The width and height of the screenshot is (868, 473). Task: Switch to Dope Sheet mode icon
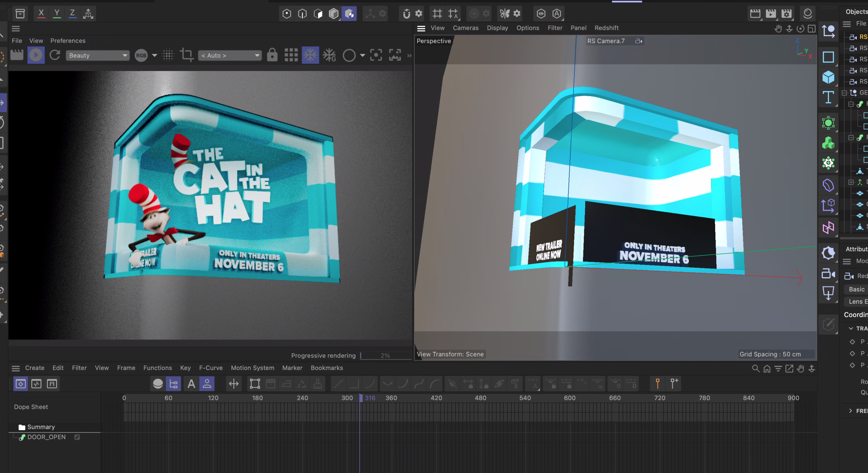(x=20, y=384)
